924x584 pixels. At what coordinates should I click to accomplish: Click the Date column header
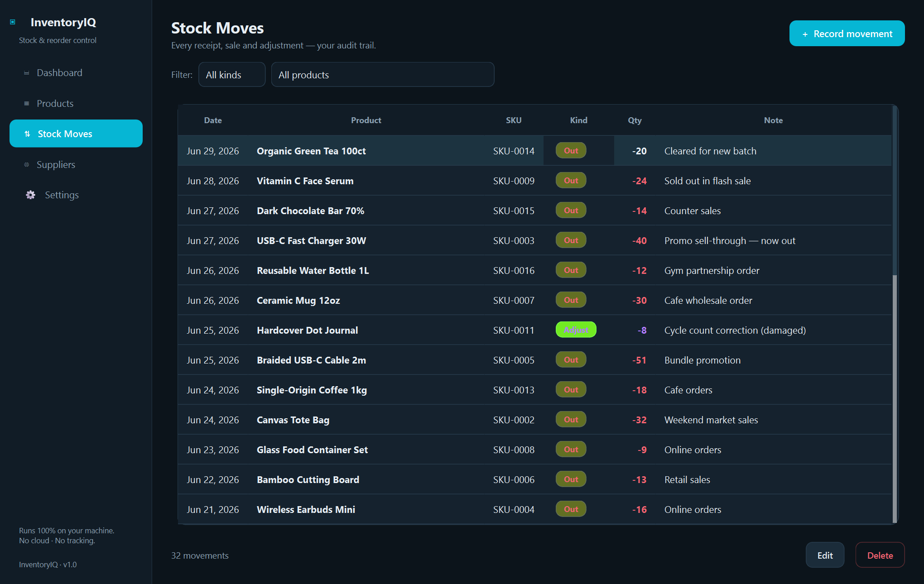point(213,120)
